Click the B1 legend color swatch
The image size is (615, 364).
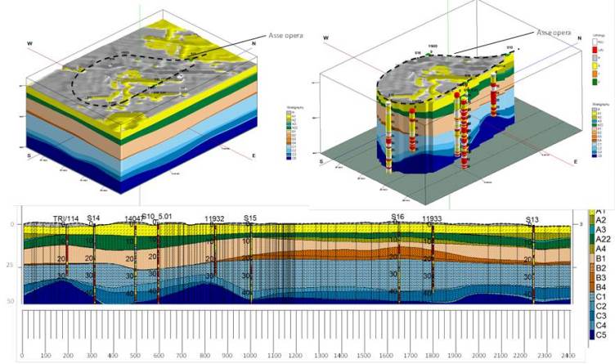(x=591, y=258)
